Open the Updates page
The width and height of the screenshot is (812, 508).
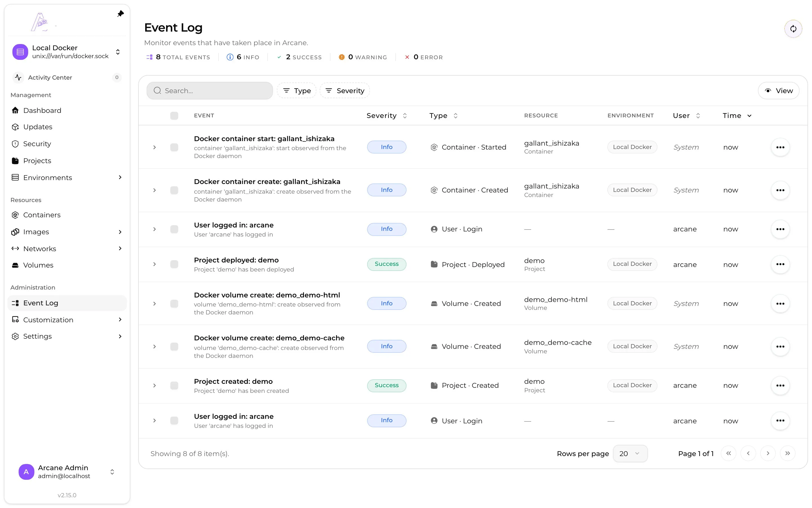[67, 127]
